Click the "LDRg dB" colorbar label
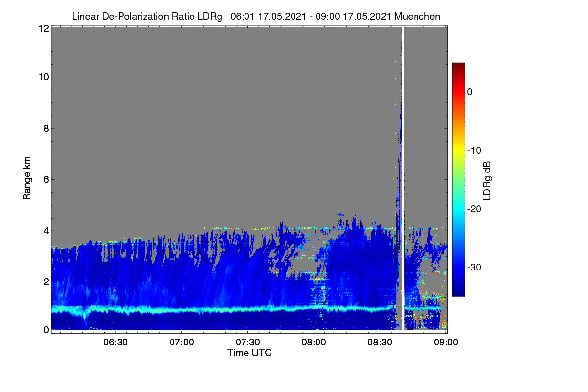The width and height of the screenshot is (588, 392). tap(487, 180)
